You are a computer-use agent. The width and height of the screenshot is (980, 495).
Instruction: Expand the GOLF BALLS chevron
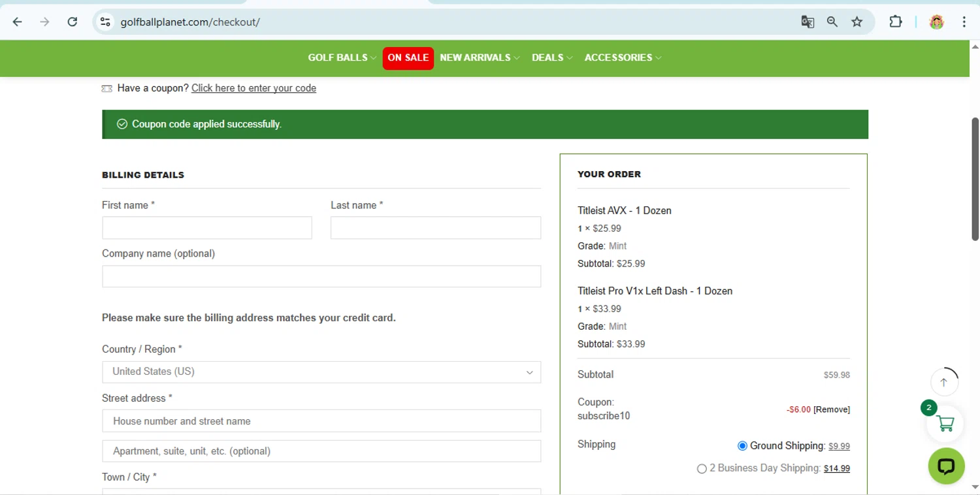373,58
